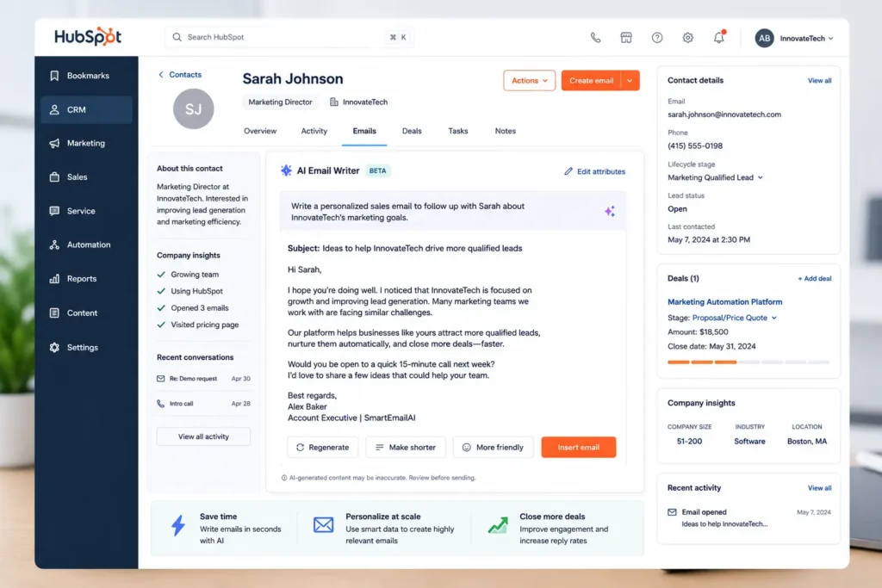Click the Reports bar chart icon
This screenshot has width=882, height=588.
pos(54,279)
